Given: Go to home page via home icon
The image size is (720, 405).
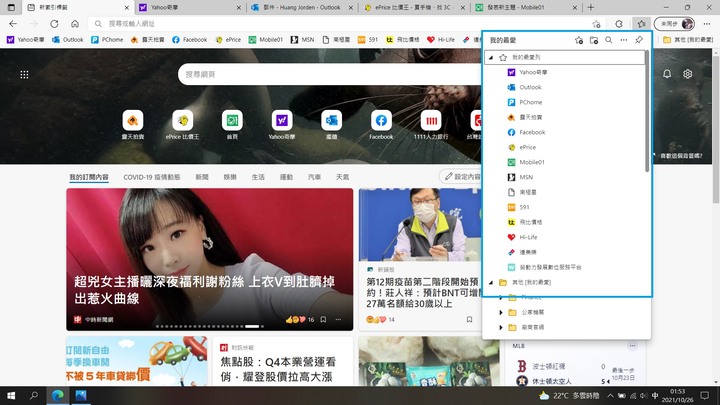Looking at the screenshot, I should [x=75, y=24].
